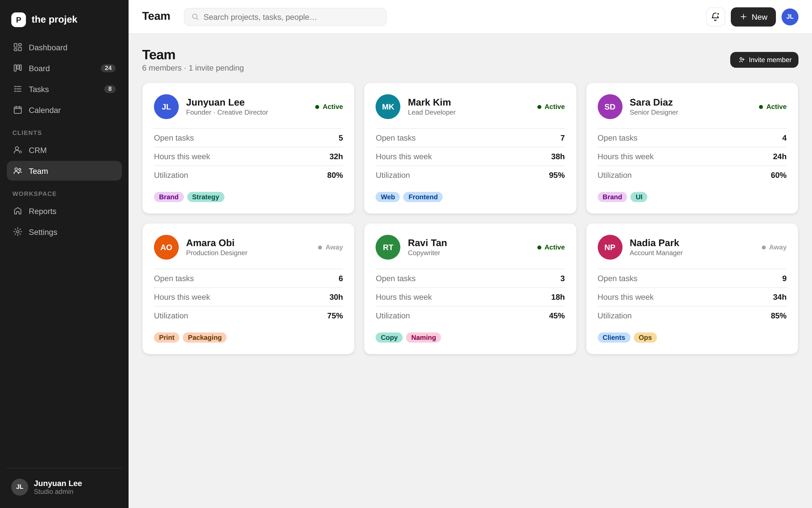
Task: Open notifications bell
Action: click(x=715, y=17)
